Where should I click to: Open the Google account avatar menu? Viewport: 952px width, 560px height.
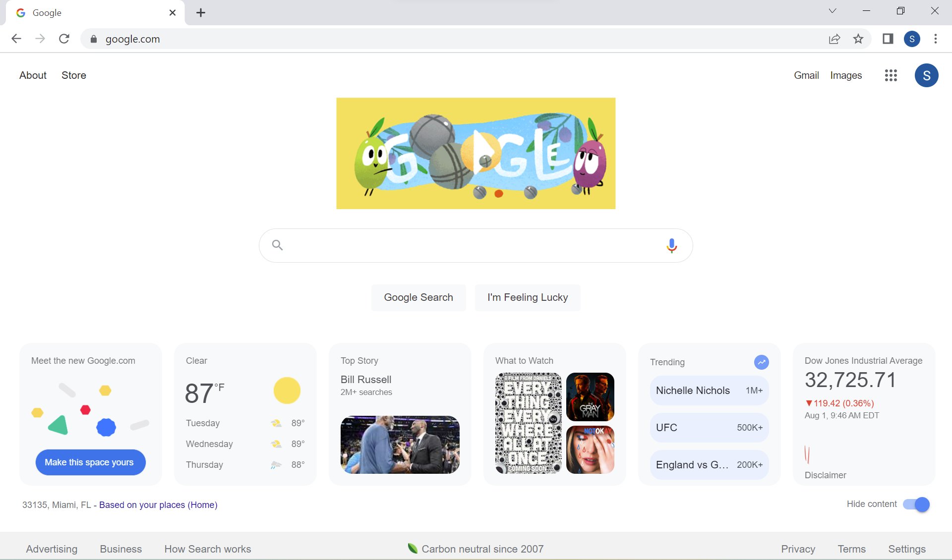pyautogui.click(x=926, y=75)
